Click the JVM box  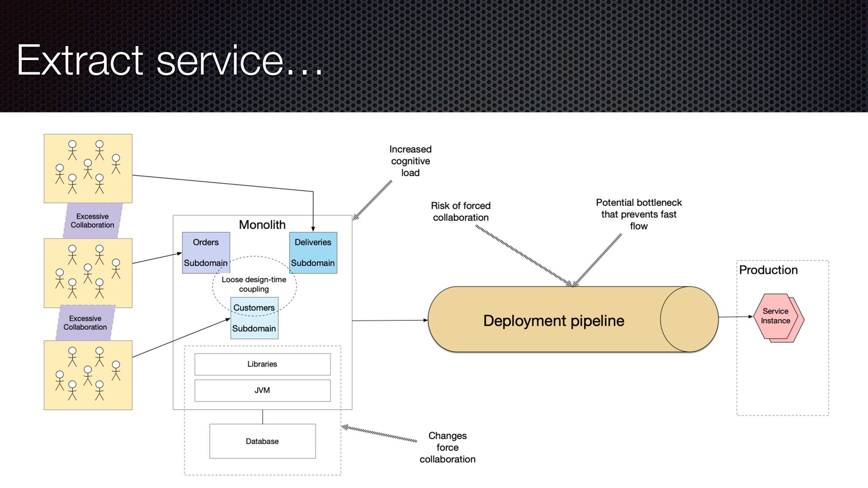tap(262, 390)
